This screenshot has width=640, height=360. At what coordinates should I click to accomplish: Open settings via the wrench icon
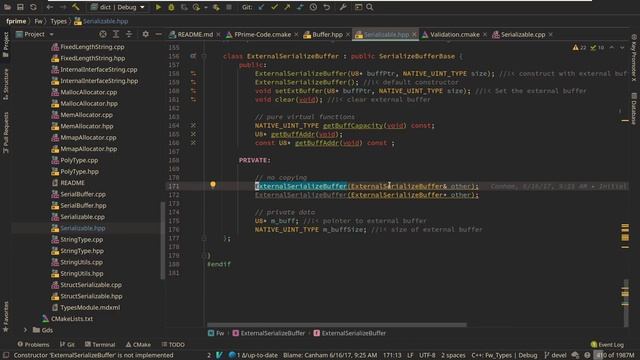click(x=343, y=7)
